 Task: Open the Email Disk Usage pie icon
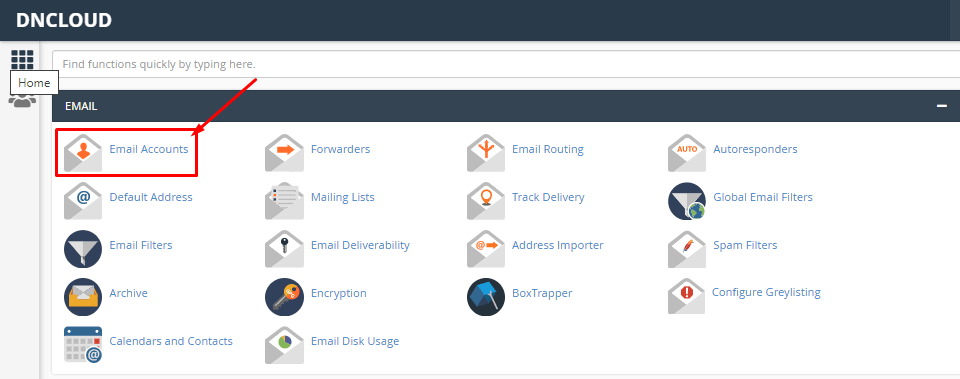(x=284, y=344)
